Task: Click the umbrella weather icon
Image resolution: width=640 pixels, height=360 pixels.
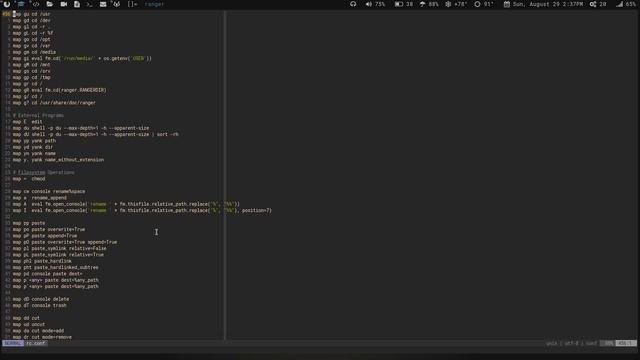Action: pyautogui.click(x=422, y=4)
